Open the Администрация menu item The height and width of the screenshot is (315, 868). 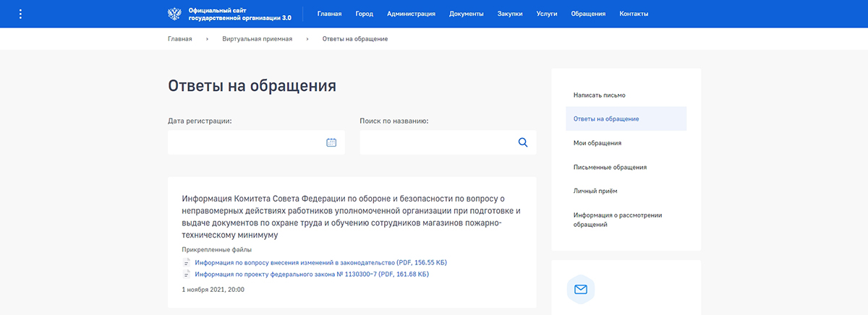(411, 14)
